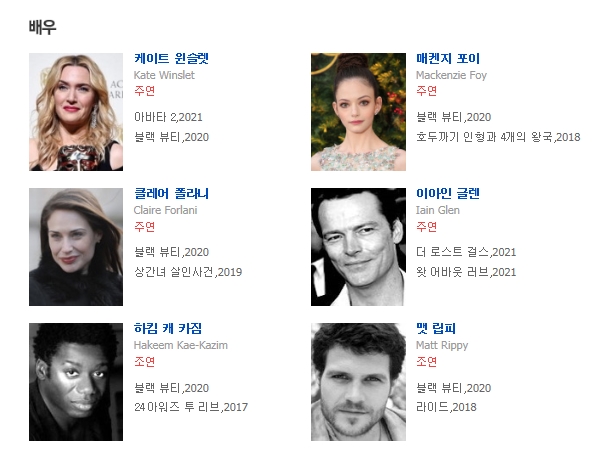Click the 하킴 캐 카짐 name link
The height and width of the screenshot is (461, 596).
[x=168, y=328]
